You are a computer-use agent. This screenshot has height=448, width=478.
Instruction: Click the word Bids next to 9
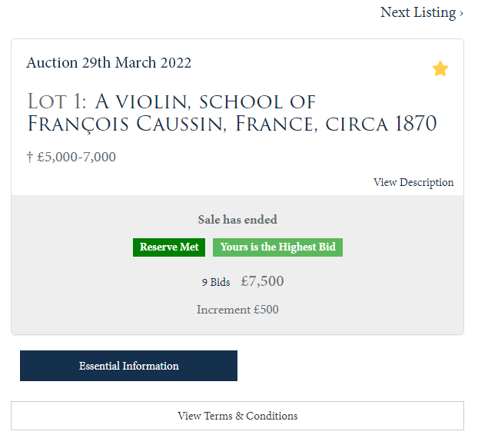tap(221, 283)
